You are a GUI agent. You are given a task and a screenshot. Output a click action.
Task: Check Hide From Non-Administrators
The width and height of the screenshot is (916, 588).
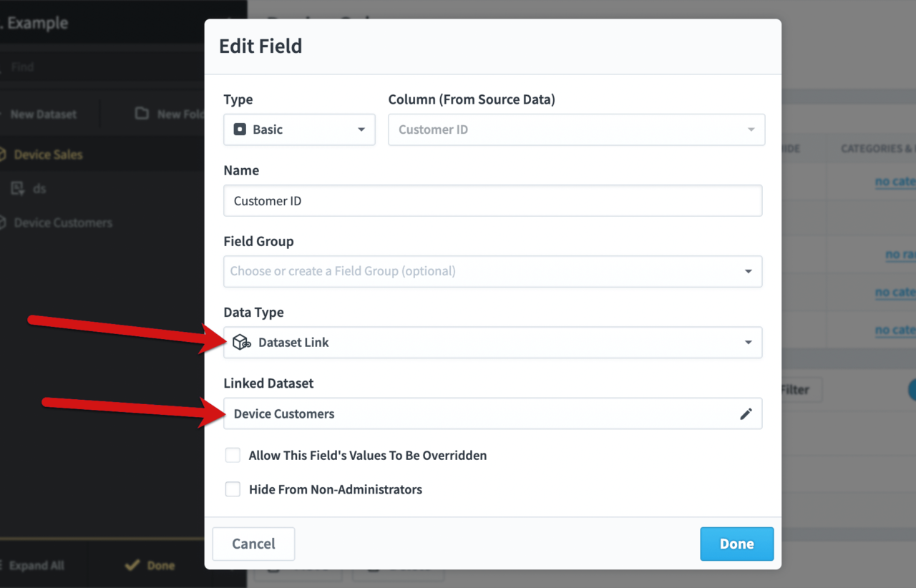tap(233, 489)
